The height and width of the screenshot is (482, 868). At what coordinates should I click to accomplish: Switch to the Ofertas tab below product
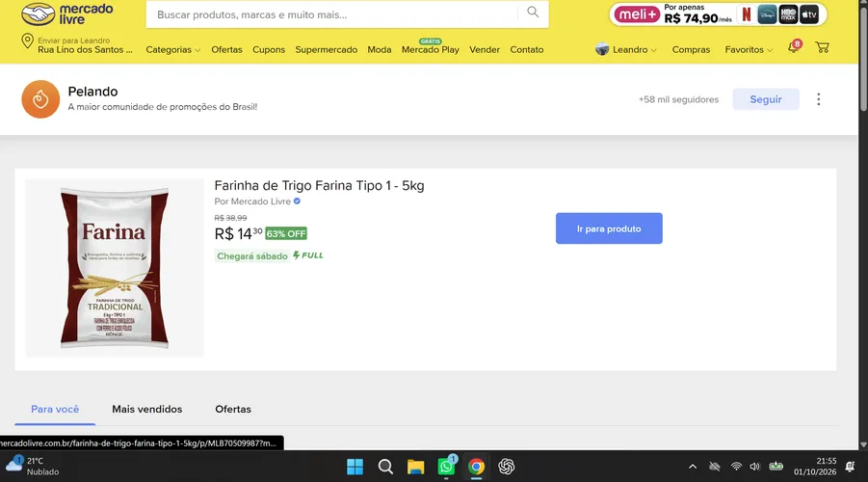233,410
